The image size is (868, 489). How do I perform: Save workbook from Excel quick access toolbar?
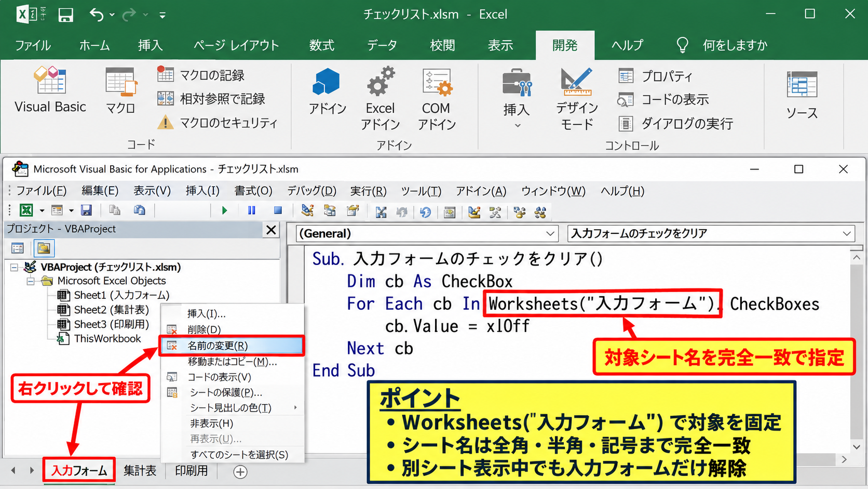click(x=65, y=15)
